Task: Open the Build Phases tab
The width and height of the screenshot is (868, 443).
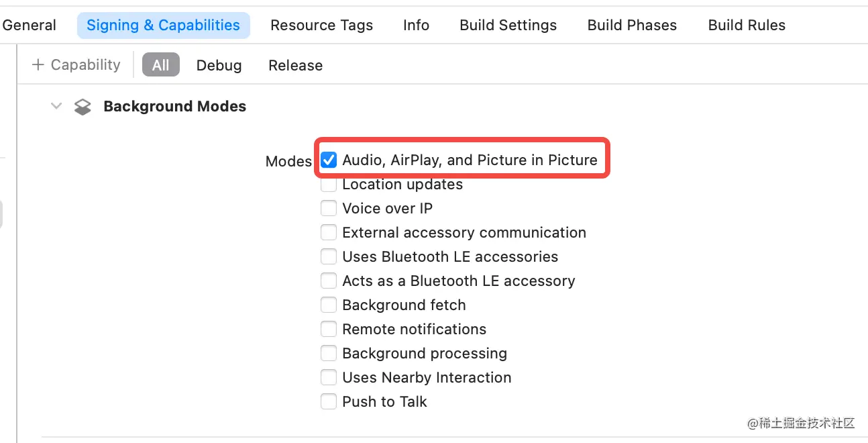Action: (x=632, y=26)
